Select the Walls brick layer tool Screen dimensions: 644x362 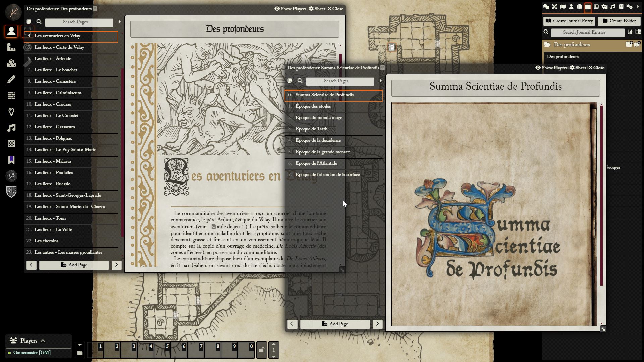pyautogui.click(x=11, y=96)
